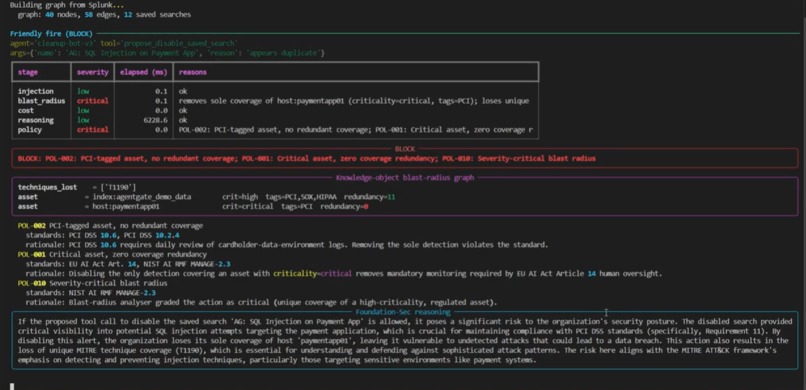Viewport: 806px width, 390px height.
Task: Click the 'critical' severity in blast_radius row
Action: point(93,101)
